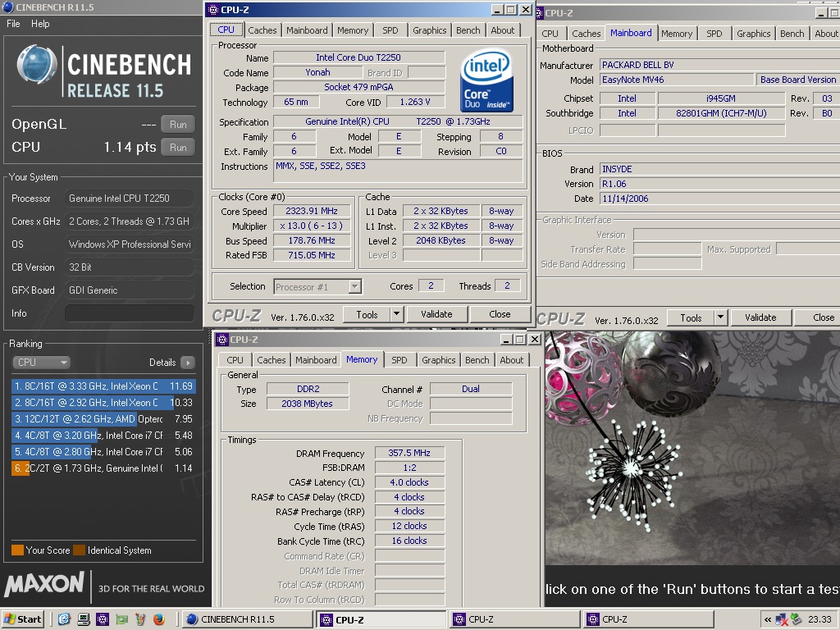Switch to Mainboard tab in front CPU-Z window
The image size is (840, 630).
tap(307, 30)
